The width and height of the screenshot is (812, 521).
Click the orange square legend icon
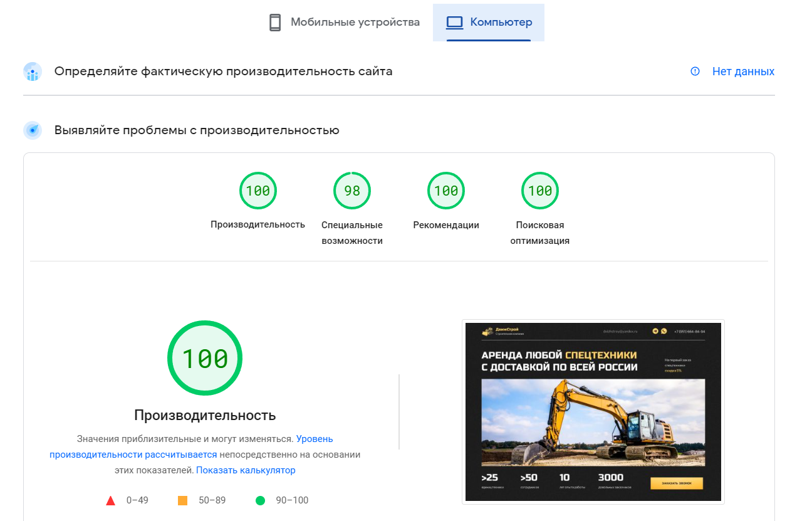(x=183, y=500)
